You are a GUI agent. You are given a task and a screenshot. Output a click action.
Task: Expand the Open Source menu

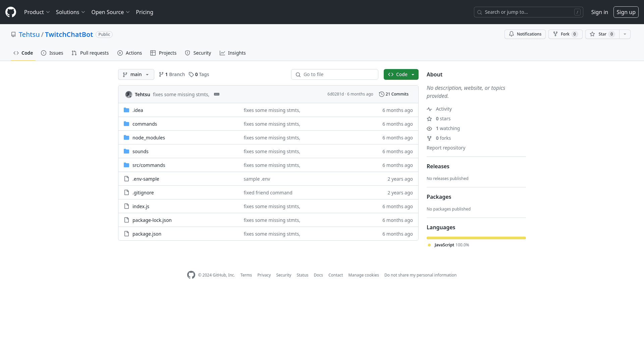[x=110, y=12]
